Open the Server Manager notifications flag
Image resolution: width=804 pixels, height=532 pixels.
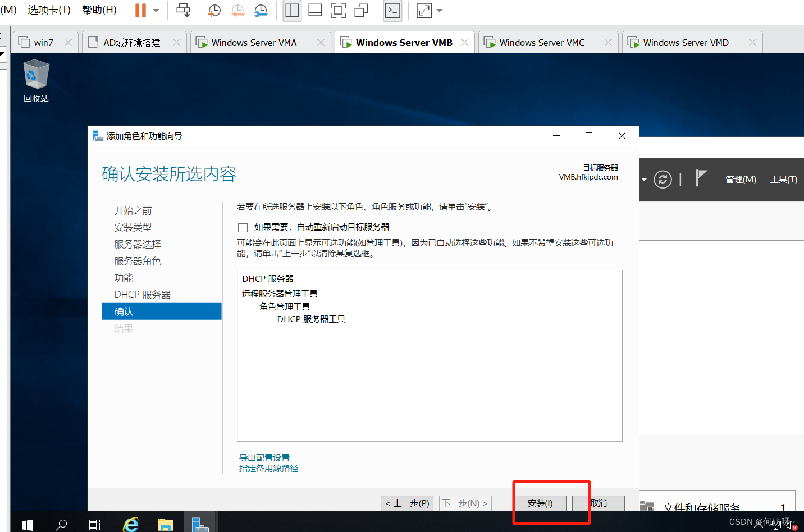(x=701, y=178)
